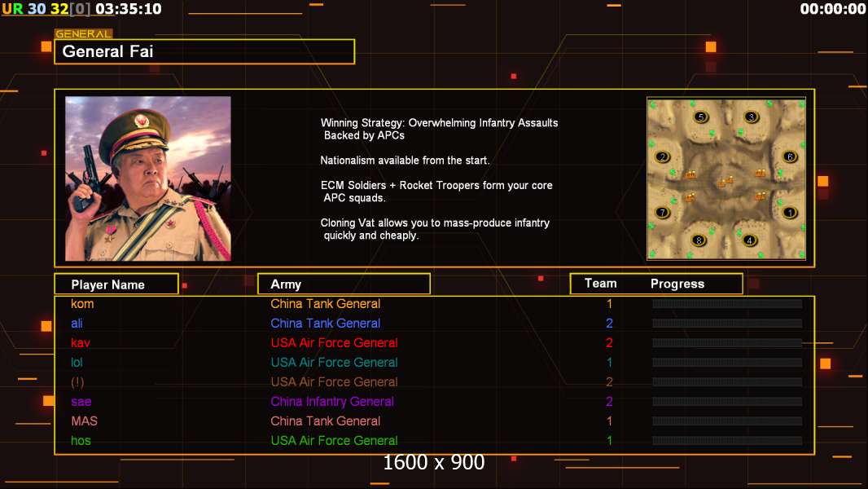Click MAS's China Tank General army

pos(326,421)
